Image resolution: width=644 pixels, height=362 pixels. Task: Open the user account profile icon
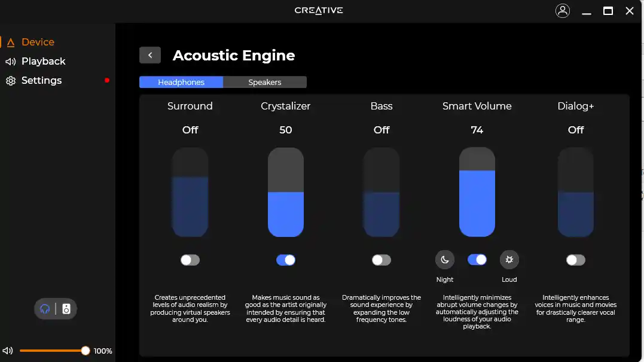(563, 11)
